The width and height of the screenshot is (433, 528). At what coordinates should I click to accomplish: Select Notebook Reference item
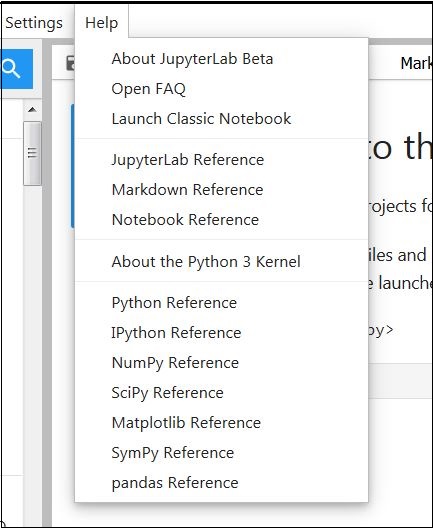[221, 220]
